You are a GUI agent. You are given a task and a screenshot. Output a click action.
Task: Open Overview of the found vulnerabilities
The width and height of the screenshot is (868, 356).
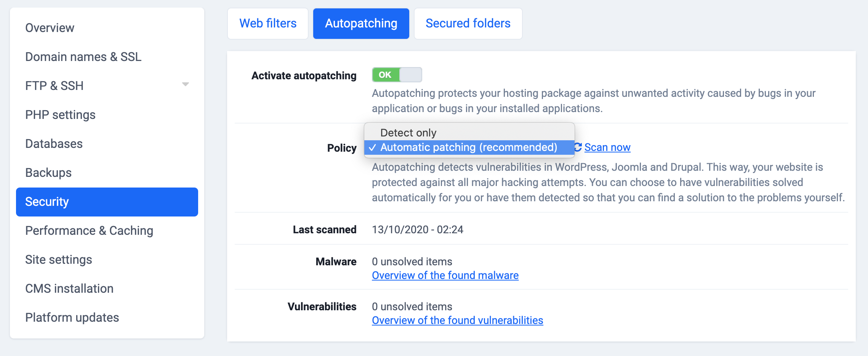coord(457,320)
